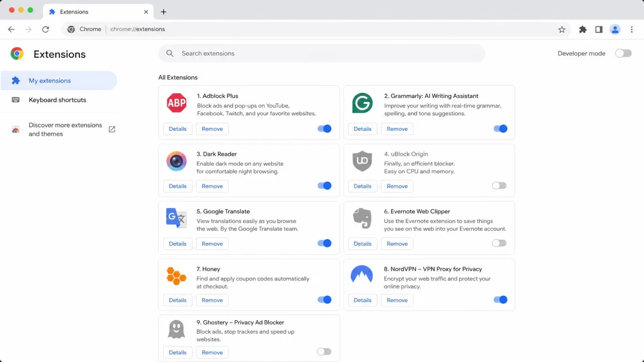Image resolution: width=644 pixels, height=362 pixels.
Task: Click the Honey honeycomb icon
Action: (x=177, y=276)
